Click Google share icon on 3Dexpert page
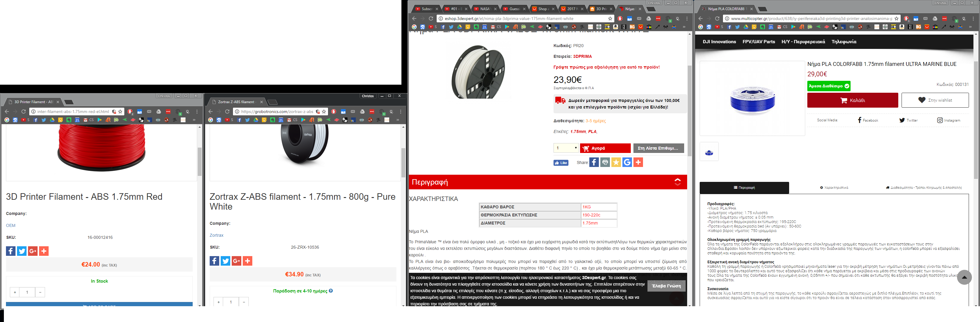 pos(627,162)
